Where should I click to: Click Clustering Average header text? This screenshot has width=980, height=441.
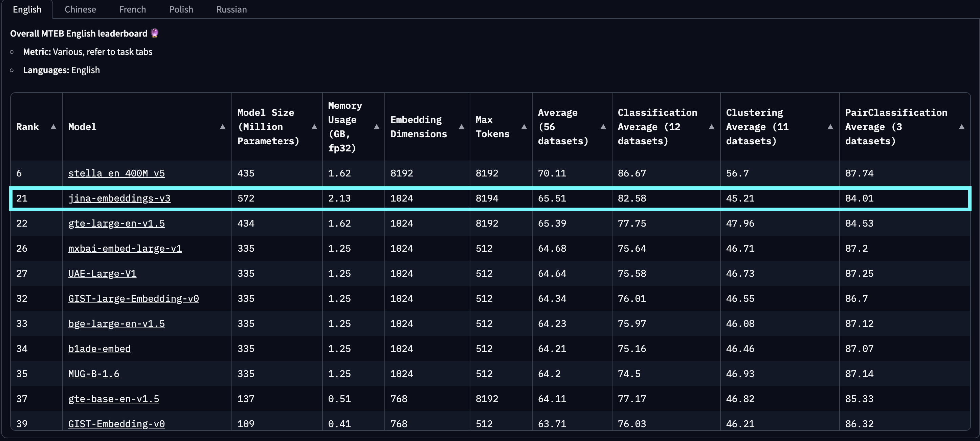click(x=757, y=127)
